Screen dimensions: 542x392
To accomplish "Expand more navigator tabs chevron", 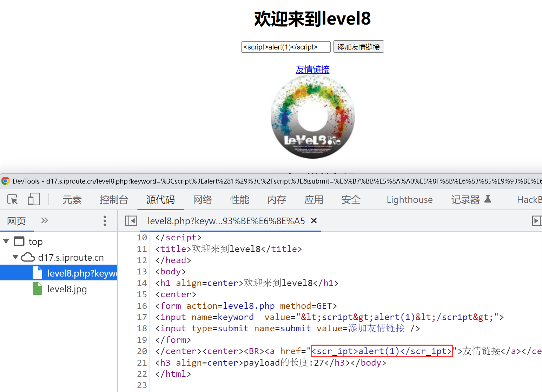I will [44, 221].
